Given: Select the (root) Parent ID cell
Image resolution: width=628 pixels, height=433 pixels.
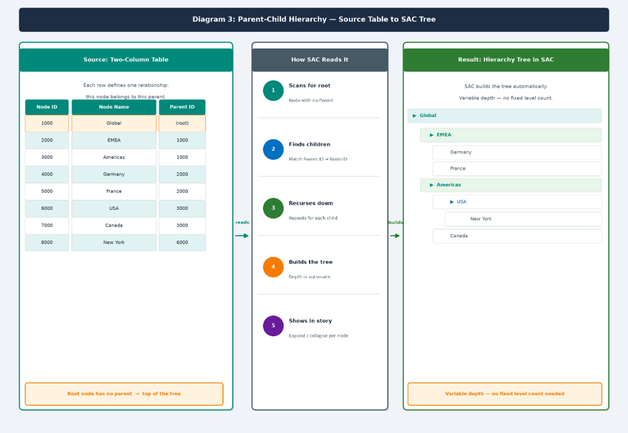Looking at the screenshot, I should click(182, 123).
